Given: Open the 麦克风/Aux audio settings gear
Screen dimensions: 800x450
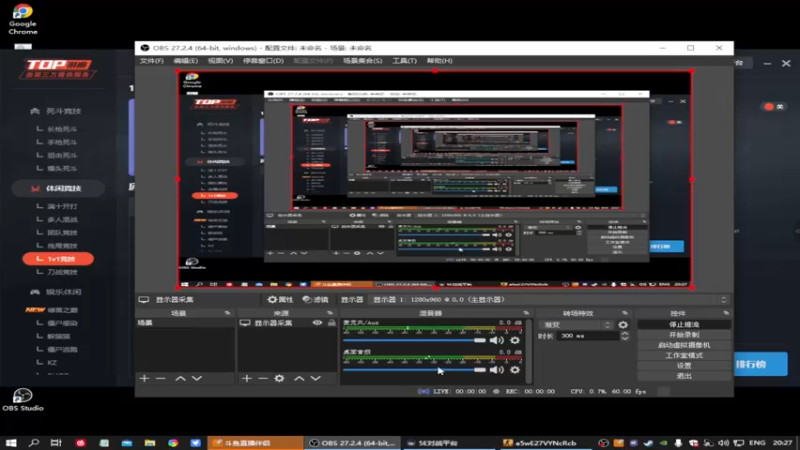Looking at the screenshot, I should (x=515, y=340).
